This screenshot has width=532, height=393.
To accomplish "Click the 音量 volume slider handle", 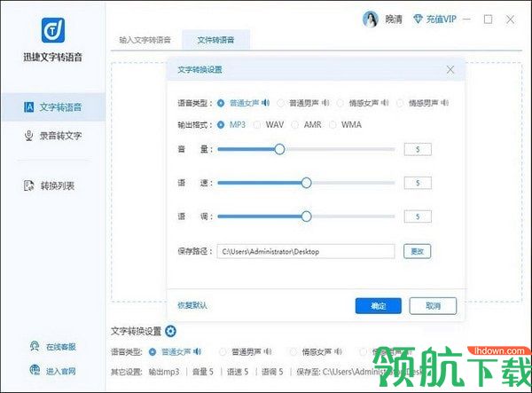I will coord(279,149).
